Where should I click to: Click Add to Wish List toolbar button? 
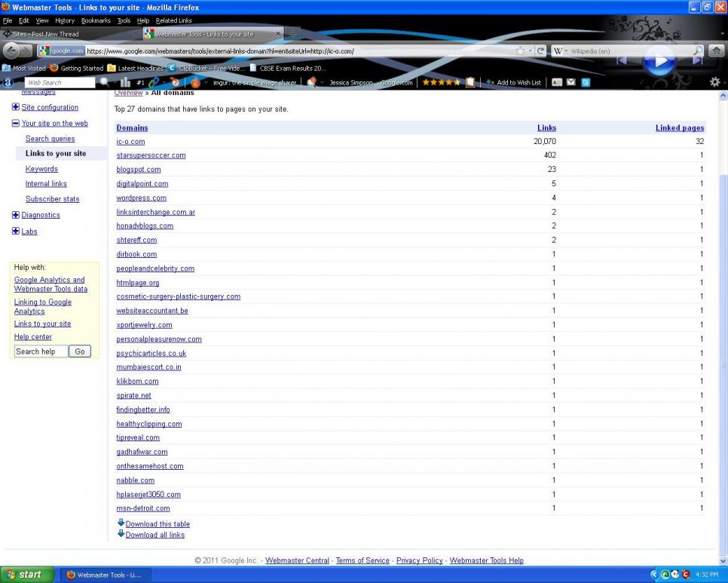(513, 82)
